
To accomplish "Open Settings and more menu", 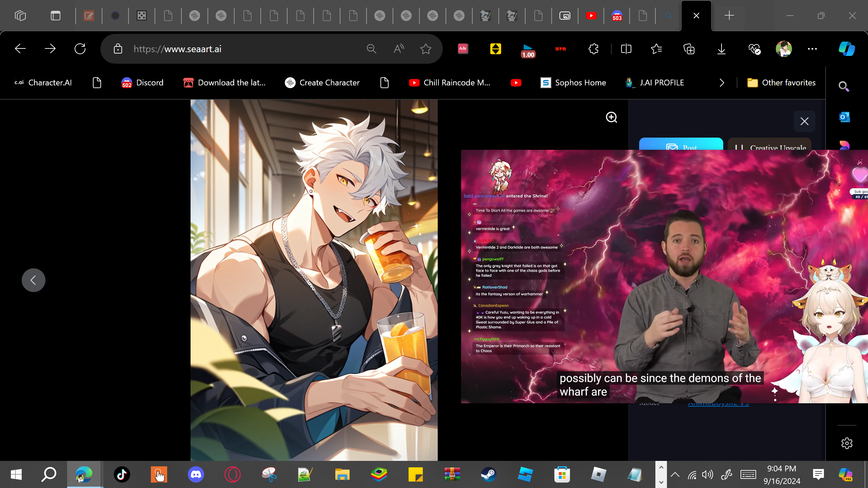I will coord(812,49).
